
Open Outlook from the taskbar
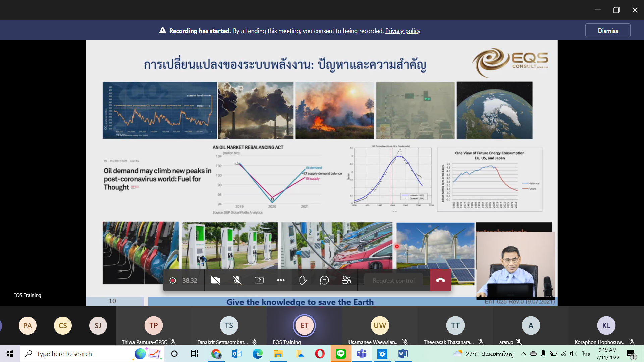click(x=237, y=354)
